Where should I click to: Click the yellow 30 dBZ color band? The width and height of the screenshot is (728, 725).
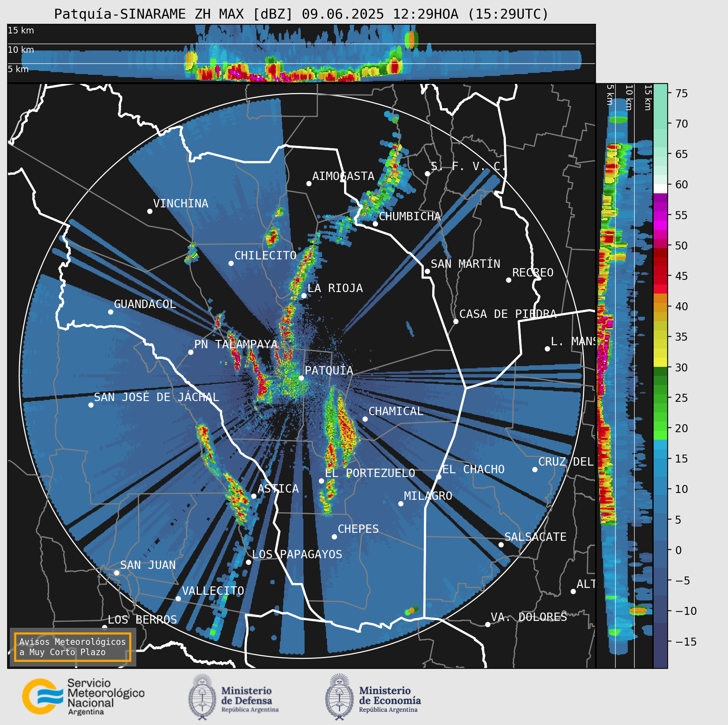pos(660,362)
